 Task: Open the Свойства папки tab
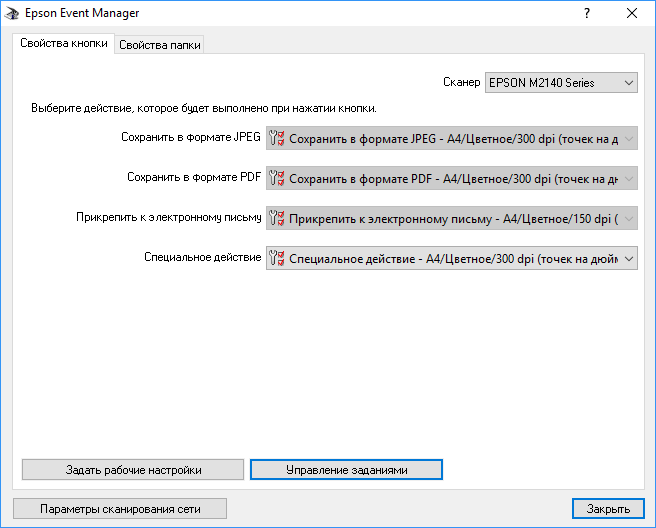pyautogui.click(x=160, y=45)
